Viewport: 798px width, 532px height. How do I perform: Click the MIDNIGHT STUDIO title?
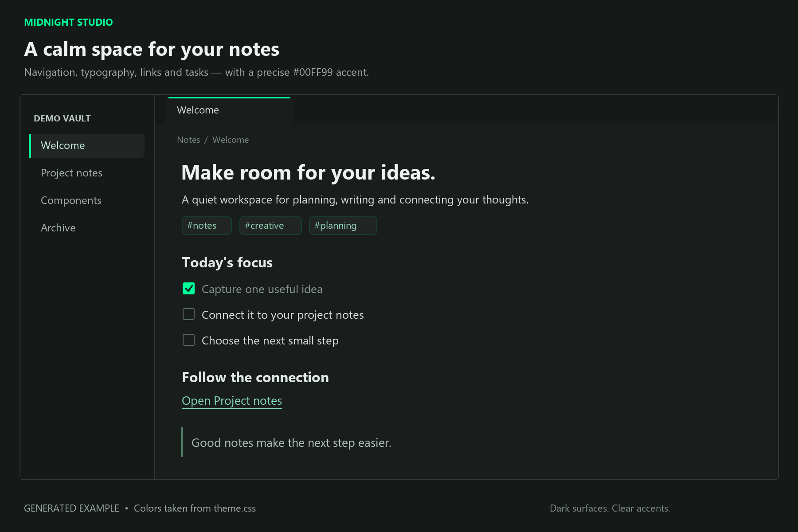coord(68,22)
